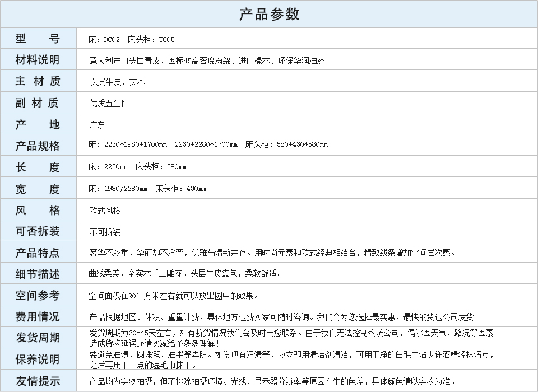The height and width of the screenshot is (392, 538).
Task: Select the 副材质 row label
Action: click(38, 103)
